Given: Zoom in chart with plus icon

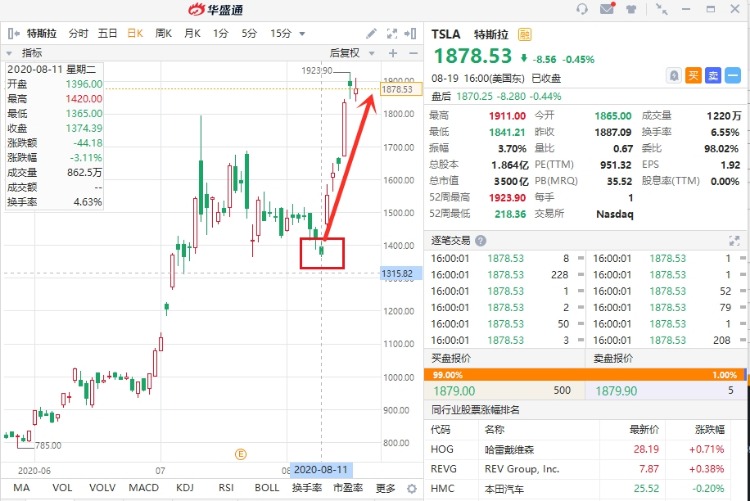Looking at the screenshot, I should 393,53.
